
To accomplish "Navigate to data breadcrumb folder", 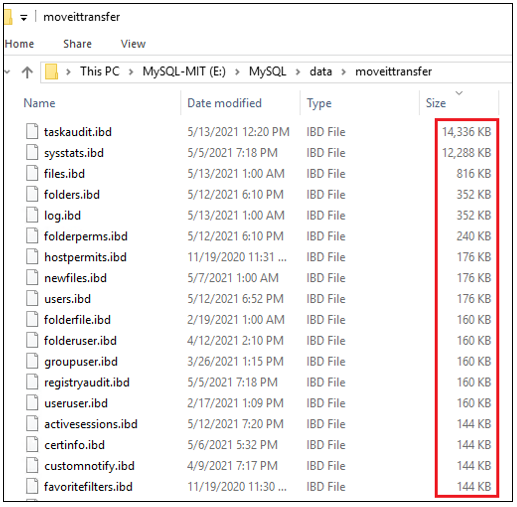I will (321, 71).
